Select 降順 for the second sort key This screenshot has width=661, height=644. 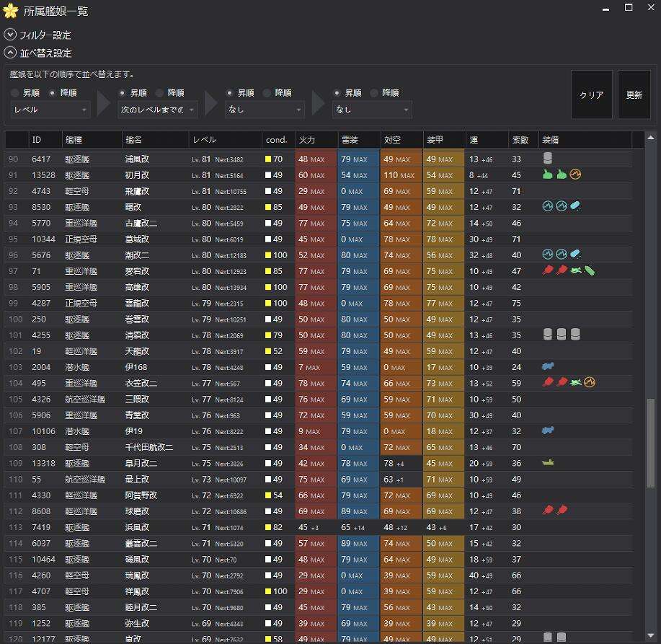[171, 93]
